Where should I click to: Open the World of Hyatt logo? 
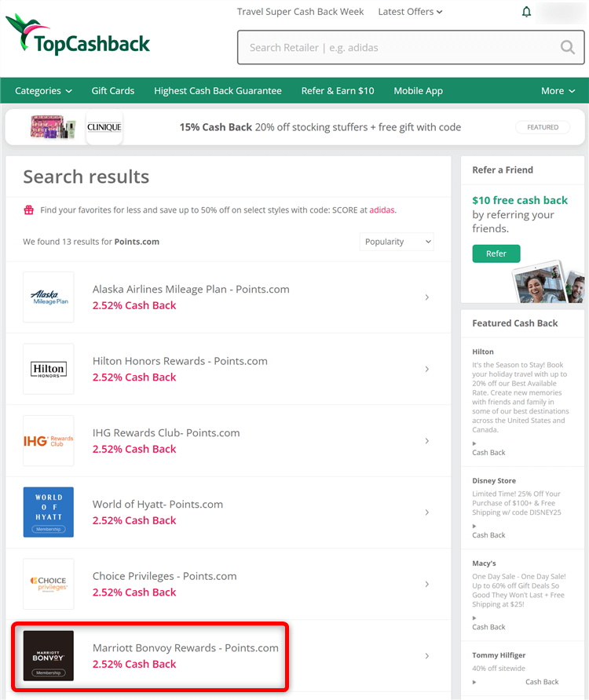click(x=49, y=512)
